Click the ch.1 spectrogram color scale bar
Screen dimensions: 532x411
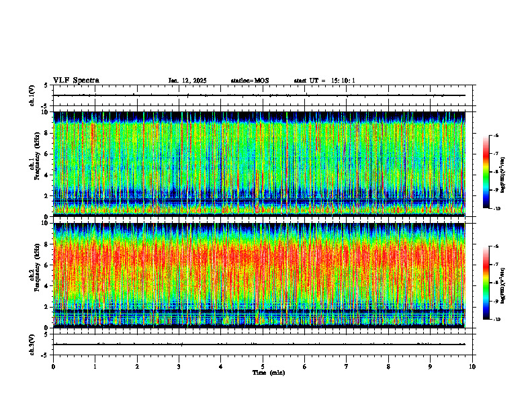pyautogui.click(x=486, y=172)
